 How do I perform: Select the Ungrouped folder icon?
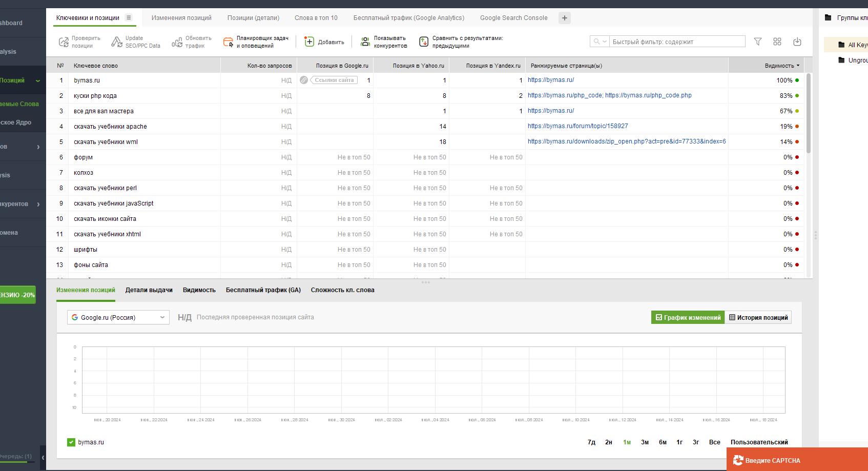841,60
